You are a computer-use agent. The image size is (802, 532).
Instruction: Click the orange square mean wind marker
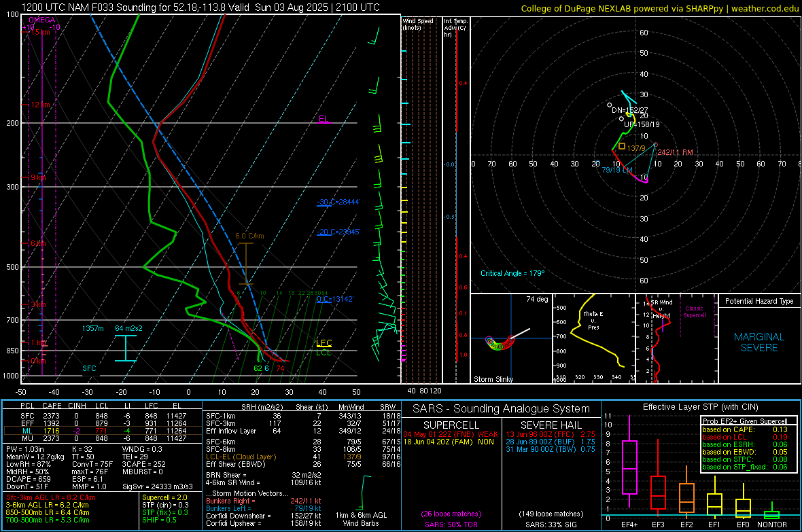(621, 146)
